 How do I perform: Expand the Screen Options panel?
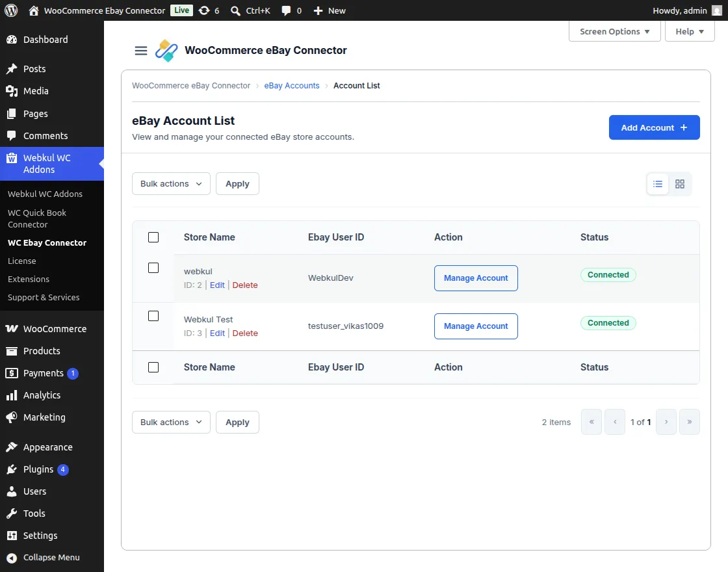(615, 32)
